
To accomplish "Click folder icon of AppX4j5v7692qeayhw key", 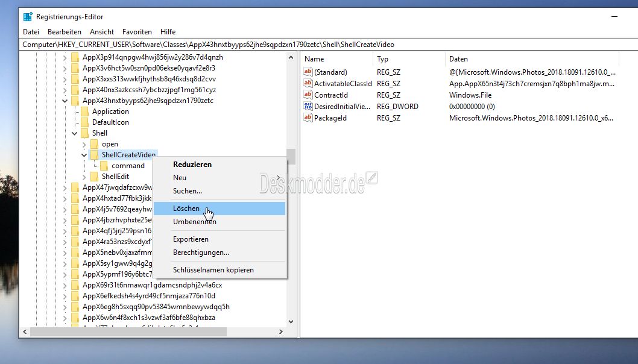I will click(75, 209).
